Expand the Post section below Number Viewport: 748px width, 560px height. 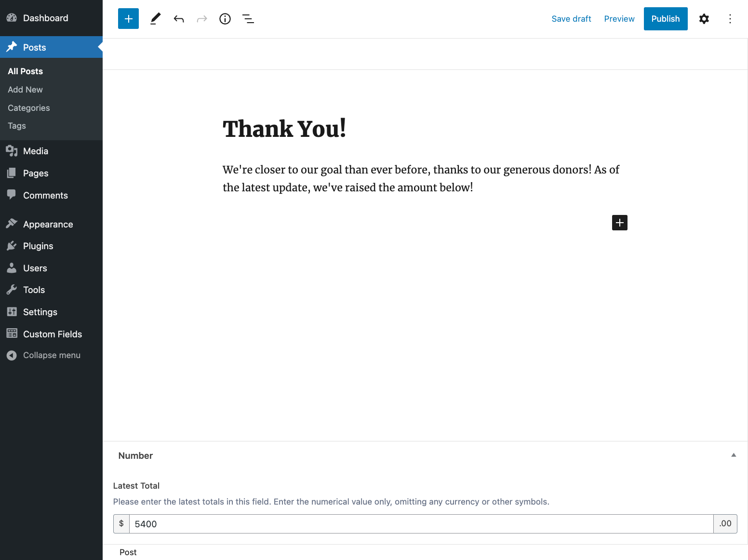click(128, 552)
